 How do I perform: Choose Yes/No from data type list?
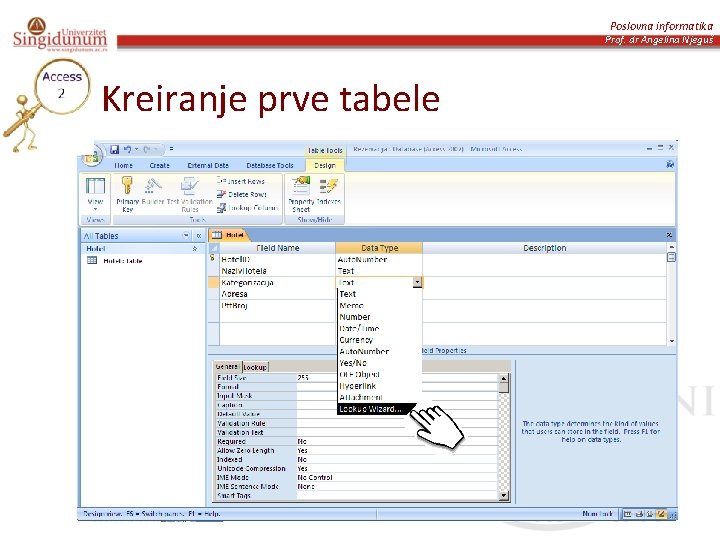click(x=379, y=363)
